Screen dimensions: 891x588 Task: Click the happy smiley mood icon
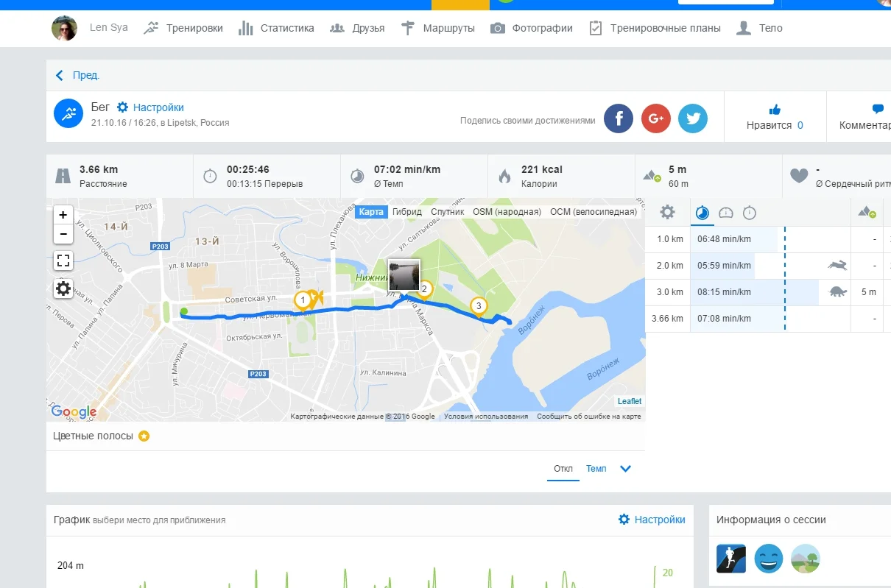[768, 559]
